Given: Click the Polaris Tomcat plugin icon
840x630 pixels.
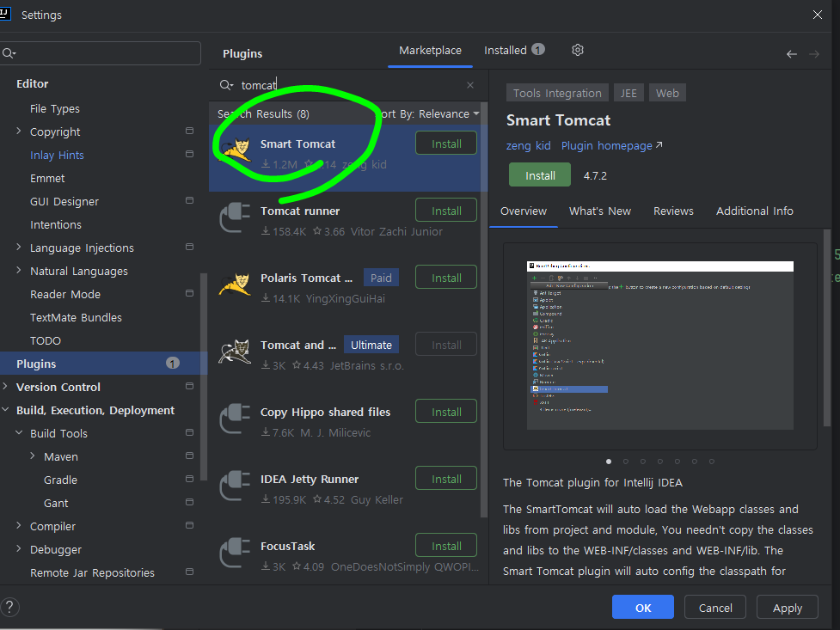Looking at the screenshot, I should [x=235, y=284].
